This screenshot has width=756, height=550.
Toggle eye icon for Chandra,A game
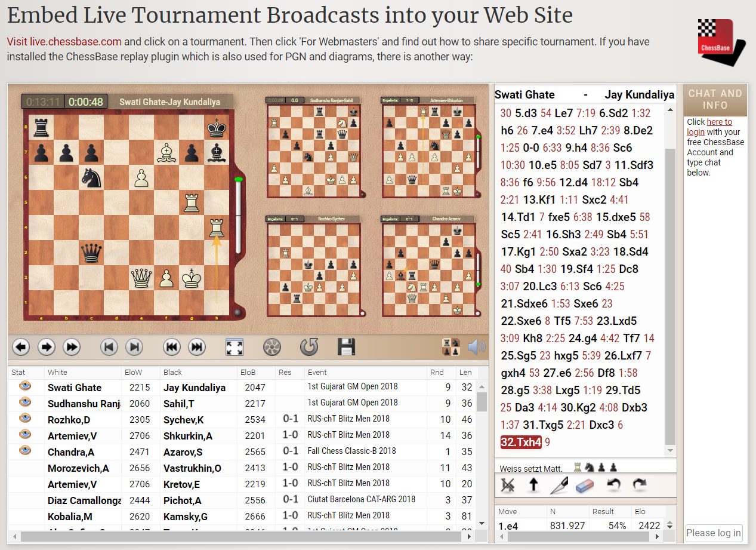point(25,450)
